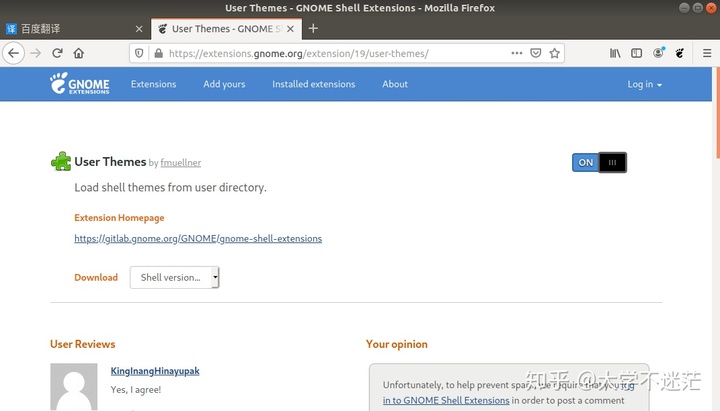Click the 'Yes, I agree!' review text
Screen dimensions: 720x411
[136, 390]
